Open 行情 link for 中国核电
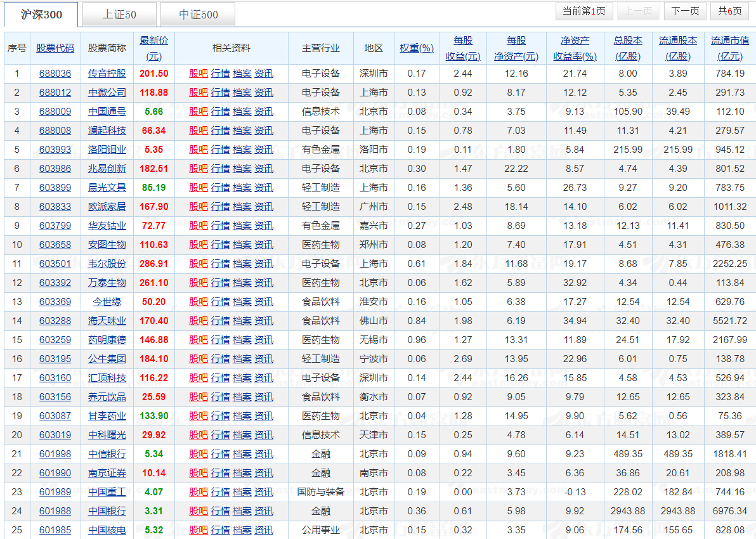 click(220, 530)
